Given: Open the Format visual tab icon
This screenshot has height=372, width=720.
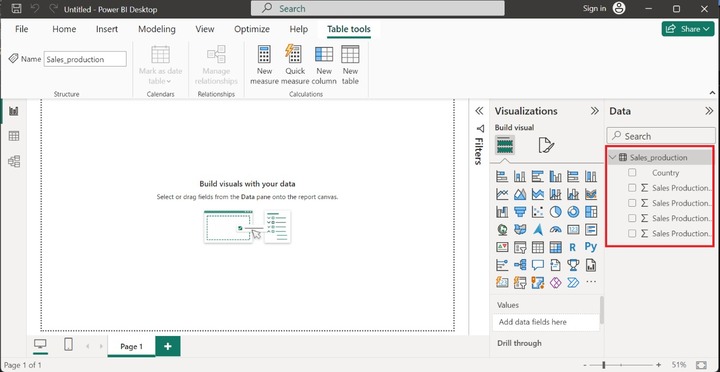Looking at the screenshot, I should click(546, 145).
